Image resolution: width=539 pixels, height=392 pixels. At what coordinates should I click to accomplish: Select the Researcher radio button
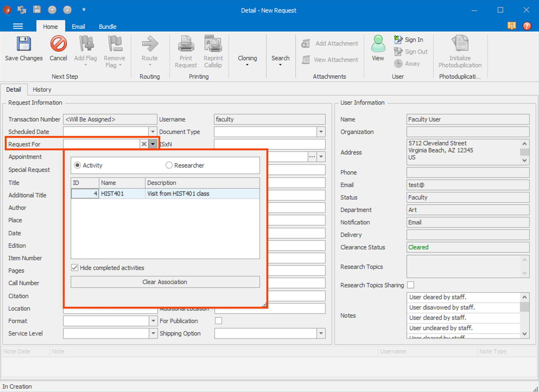tap(169, 165)
